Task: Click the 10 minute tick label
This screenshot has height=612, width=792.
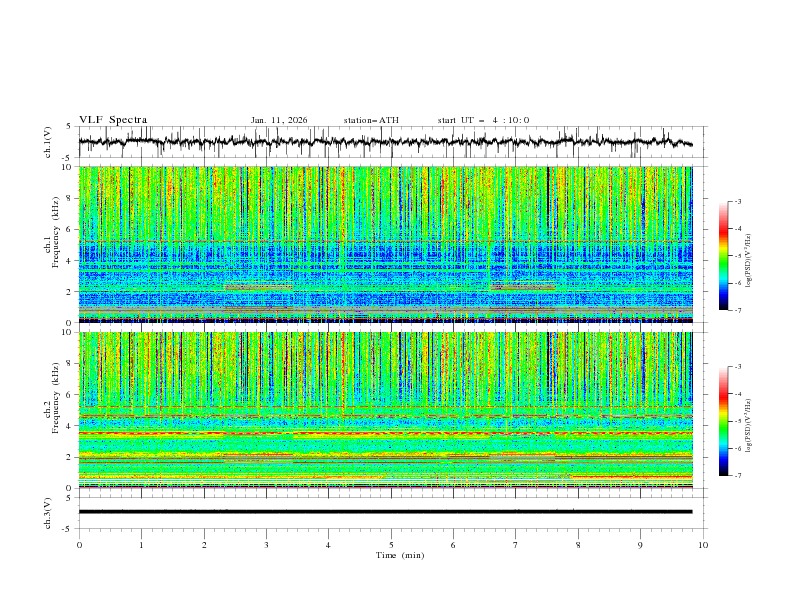Action: (703, 544)
